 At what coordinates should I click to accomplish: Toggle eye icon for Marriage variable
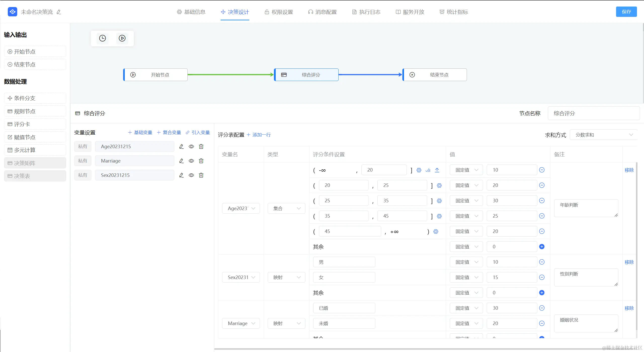191,161
